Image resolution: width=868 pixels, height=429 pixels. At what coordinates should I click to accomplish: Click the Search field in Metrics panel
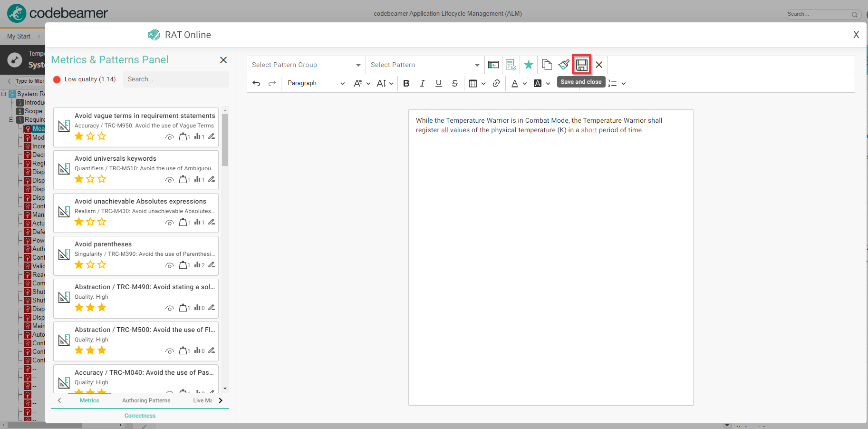point(176,79)
